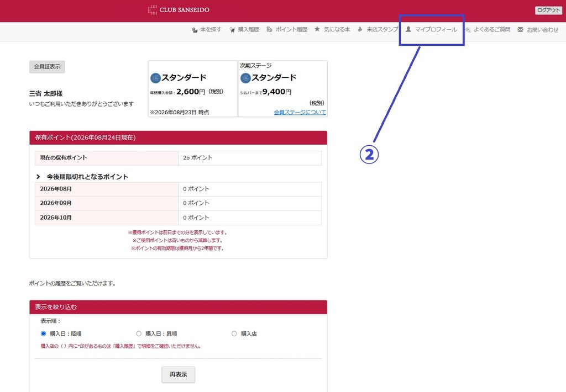Click the 来店スタンプ stamp icon
The height and width of the screenshot is (392, 566).
click(360, 29)
